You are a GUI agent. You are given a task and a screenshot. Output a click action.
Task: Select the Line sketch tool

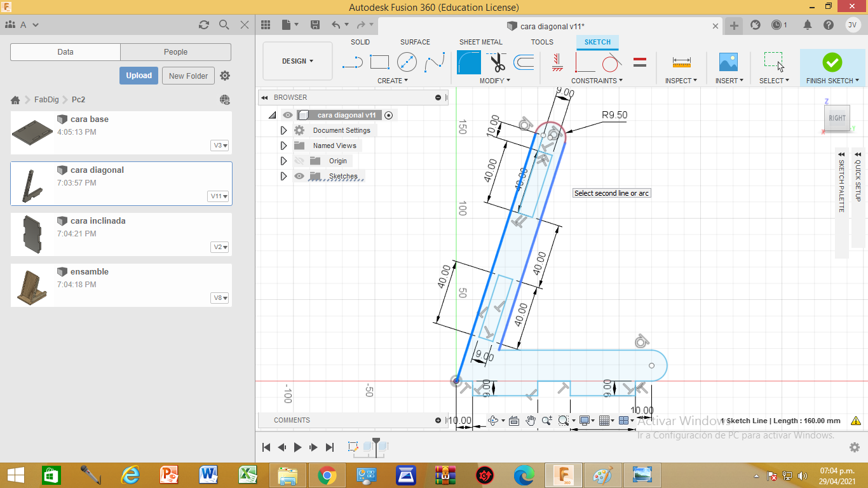352,62
